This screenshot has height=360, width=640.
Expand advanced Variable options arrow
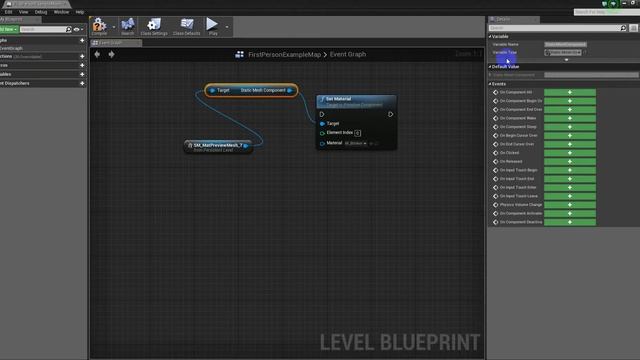pyautogui.click(x=566, y=60)
